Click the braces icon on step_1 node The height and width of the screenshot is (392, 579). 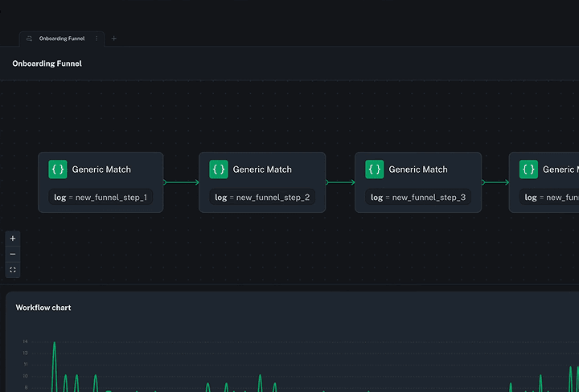tap(58, 169)
